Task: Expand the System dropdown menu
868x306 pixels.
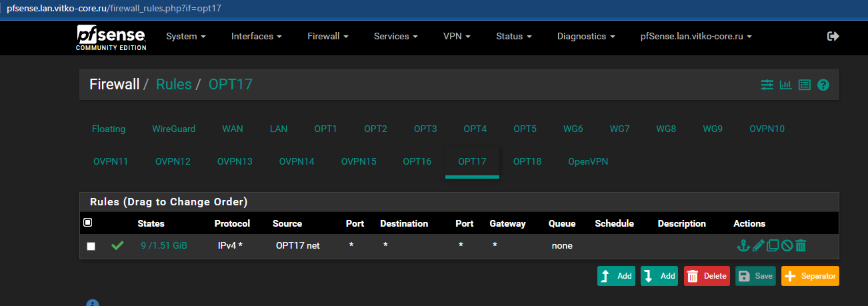Action: coord(185,37)
